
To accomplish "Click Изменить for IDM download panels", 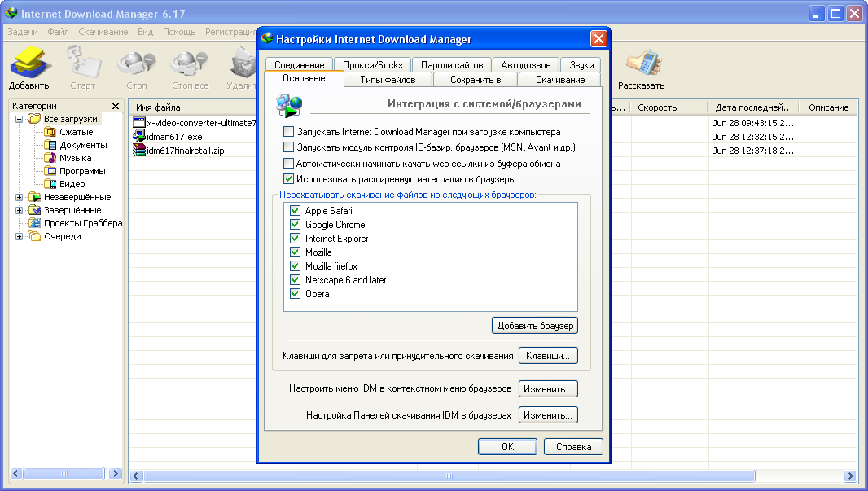I will (x=548, y=414).
